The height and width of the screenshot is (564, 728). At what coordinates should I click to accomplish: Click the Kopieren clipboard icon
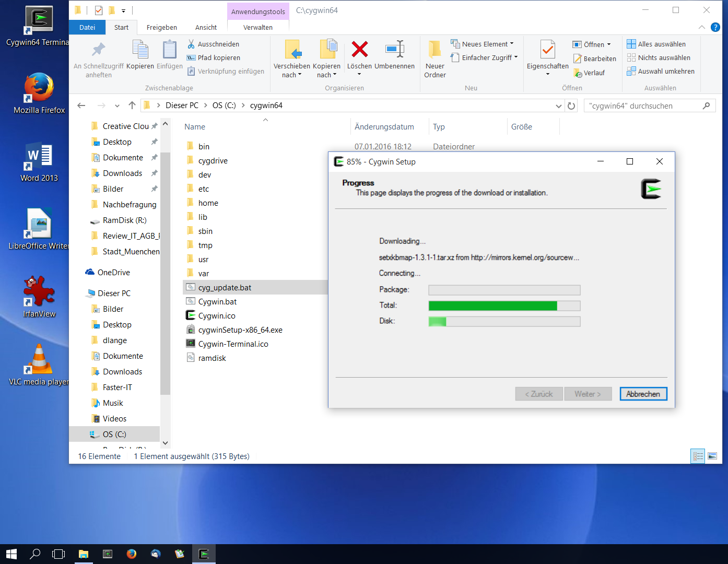coord(140,50)
